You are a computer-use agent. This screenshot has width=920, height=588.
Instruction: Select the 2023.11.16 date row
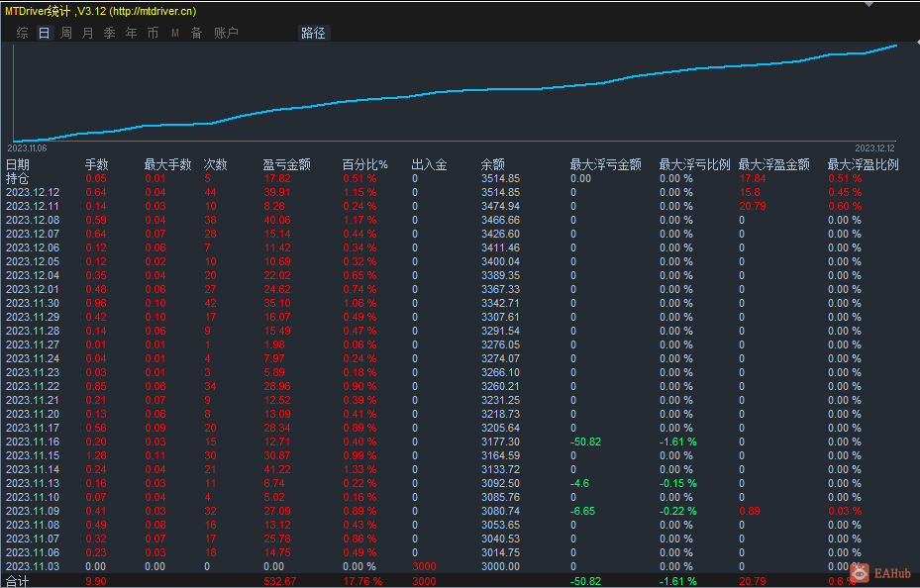pos(33,441)
